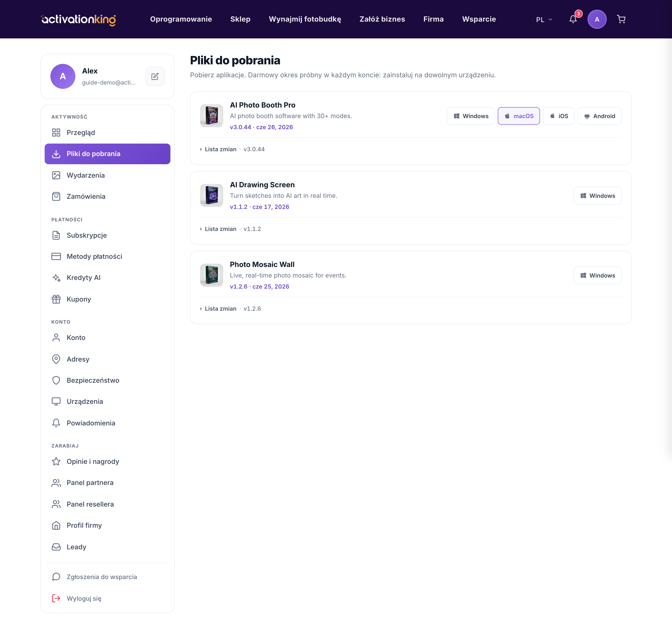Image resolution: width=672 pixels, height=642 pixels.
Task: Open Profil firmy
Action: (108, 525)
